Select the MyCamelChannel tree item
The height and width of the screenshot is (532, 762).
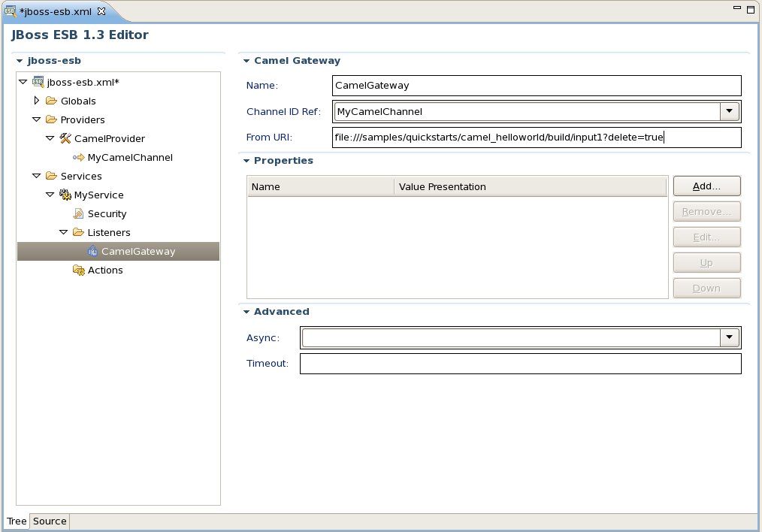tap(130, 157)
